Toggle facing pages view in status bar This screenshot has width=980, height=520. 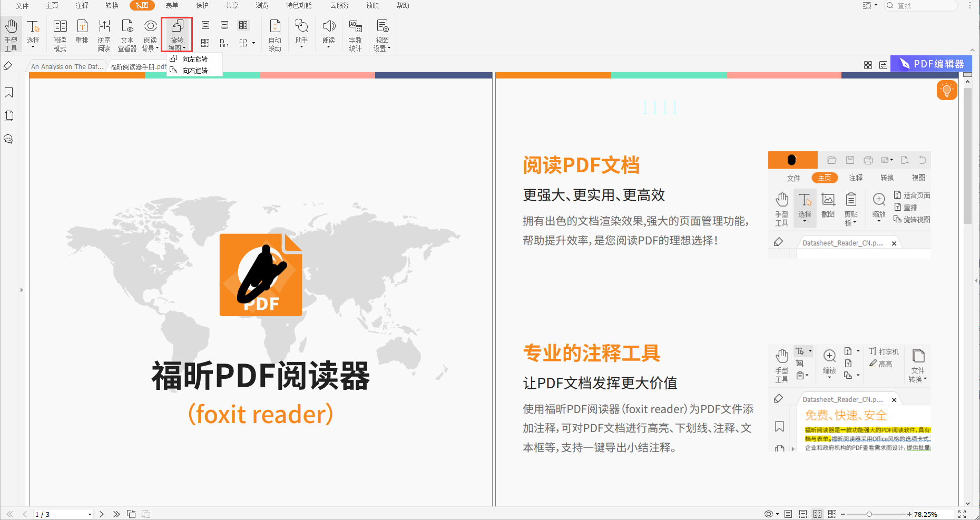(817, 514)
